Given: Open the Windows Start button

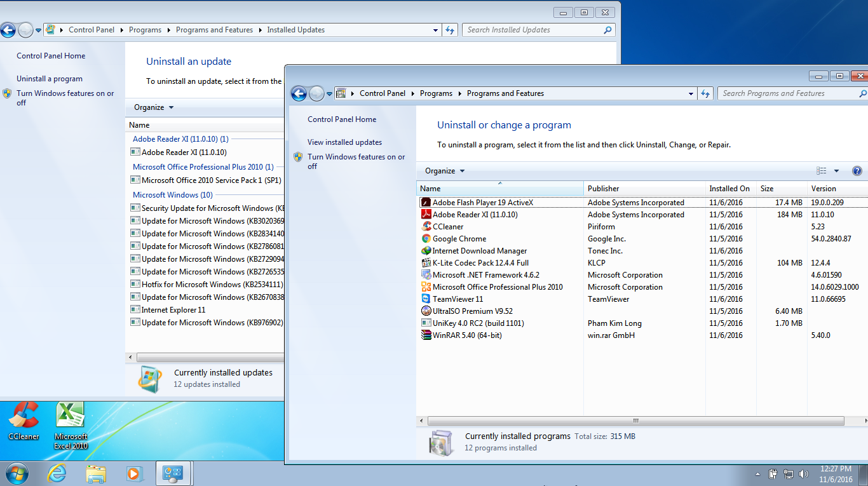Looking at the screenshot, I should [17, 473].
